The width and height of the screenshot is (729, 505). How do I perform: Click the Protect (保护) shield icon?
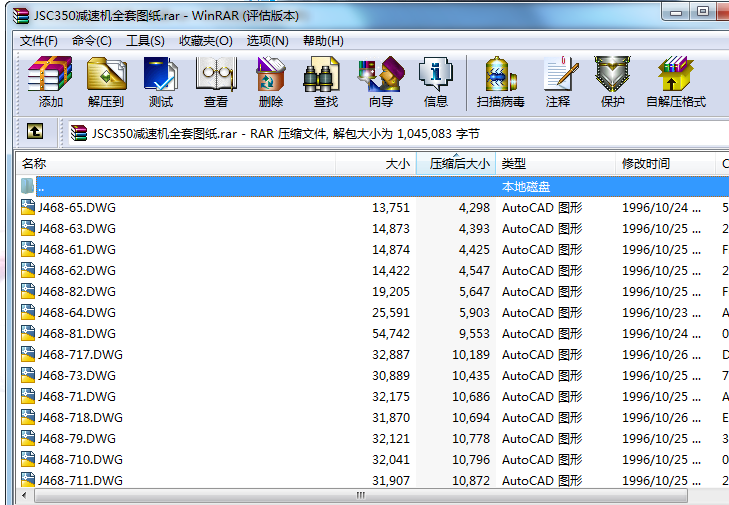click(x=612, y=73)
